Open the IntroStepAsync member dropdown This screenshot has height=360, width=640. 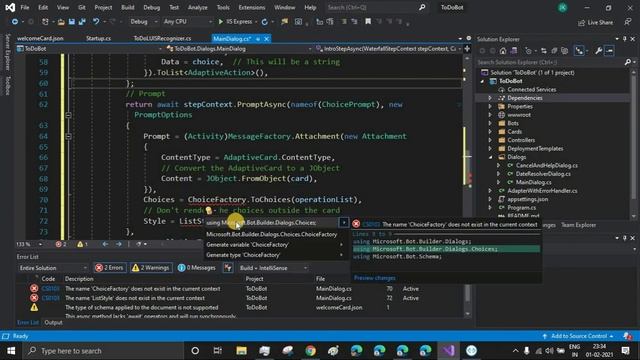tap(389, 49)
